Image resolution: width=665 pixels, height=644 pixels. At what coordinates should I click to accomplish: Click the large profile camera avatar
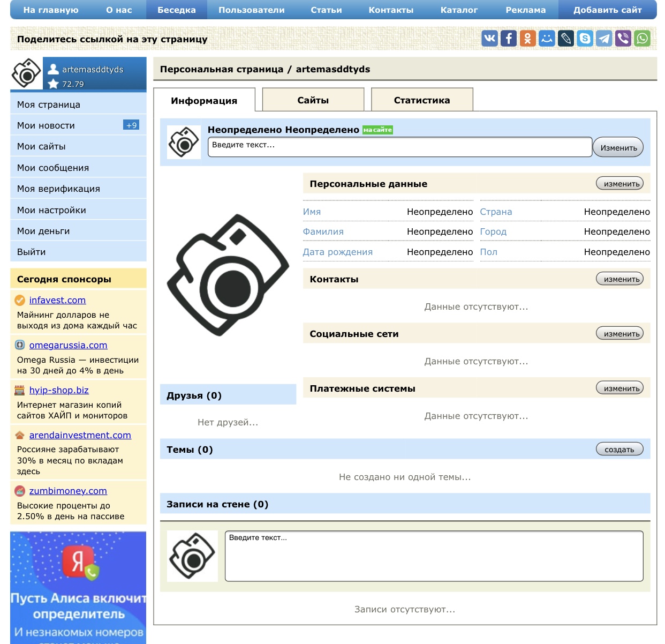pos(228,274)
